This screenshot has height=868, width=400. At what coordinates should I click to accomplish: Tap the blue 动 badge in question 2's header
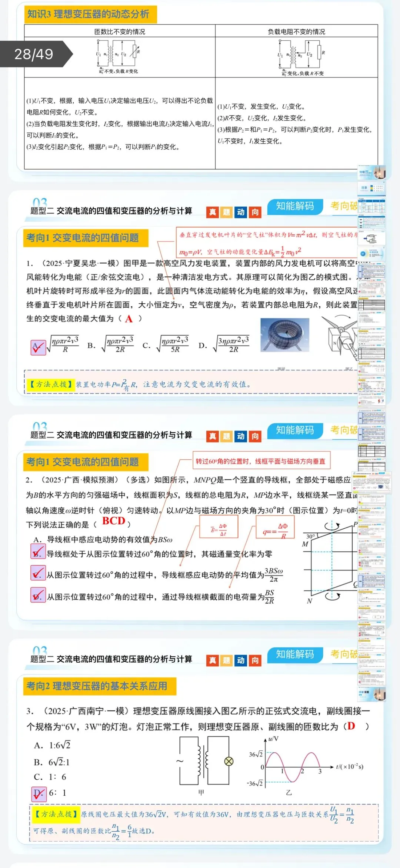[x=241, y=436]
